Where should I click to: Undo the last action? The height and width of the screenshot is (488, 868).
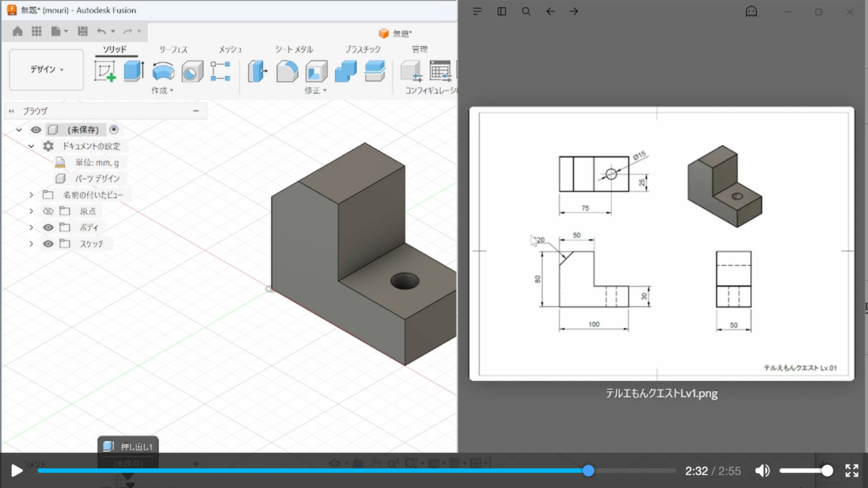[101, 31]
